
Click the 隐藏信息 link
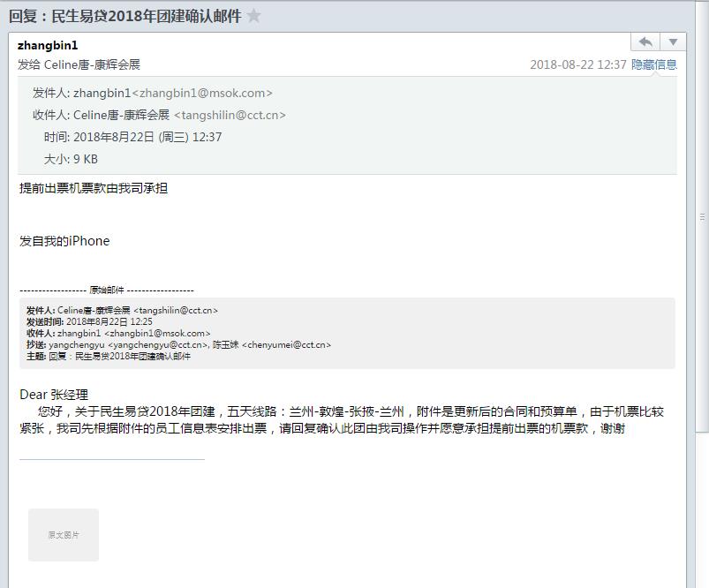pos(654,64)
